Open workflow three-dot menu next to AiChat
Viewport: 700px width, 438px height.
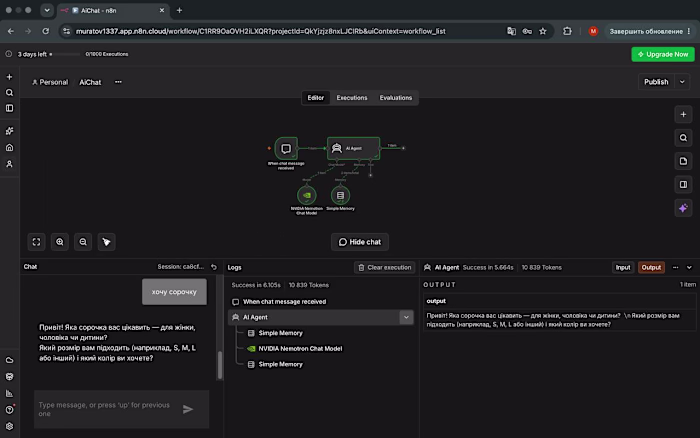click(x=118, y=82)
